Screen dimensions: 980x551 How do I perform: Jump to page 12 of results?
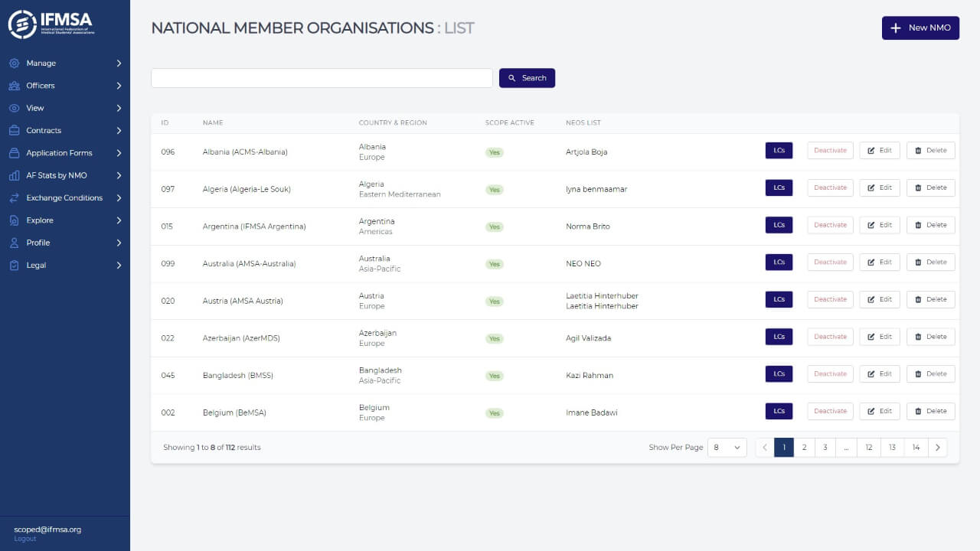pos(869,448)
